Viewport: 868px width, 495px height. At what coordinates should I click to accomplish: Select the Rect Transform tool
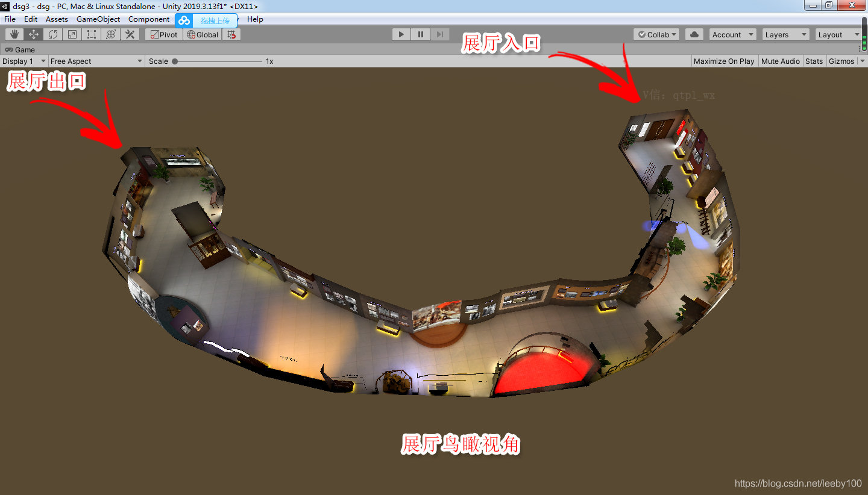pos(91,34)
